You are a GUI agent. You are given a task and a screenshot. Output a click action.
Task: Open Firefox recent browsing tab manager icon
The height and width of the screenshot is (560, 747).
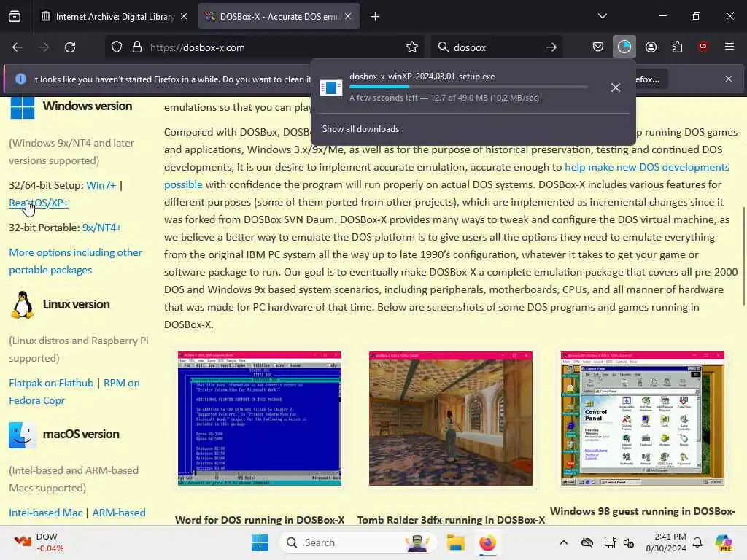(15, 17)
